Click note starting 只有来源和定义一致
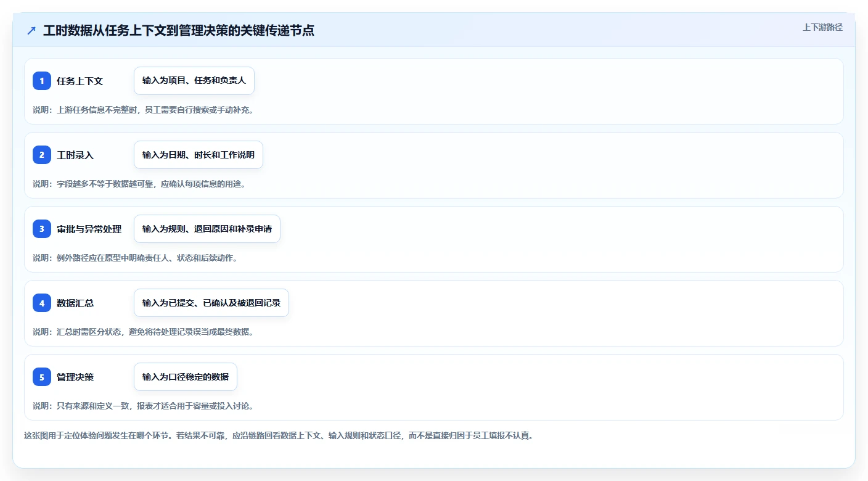The image size is (868, 481). [143, 406]
